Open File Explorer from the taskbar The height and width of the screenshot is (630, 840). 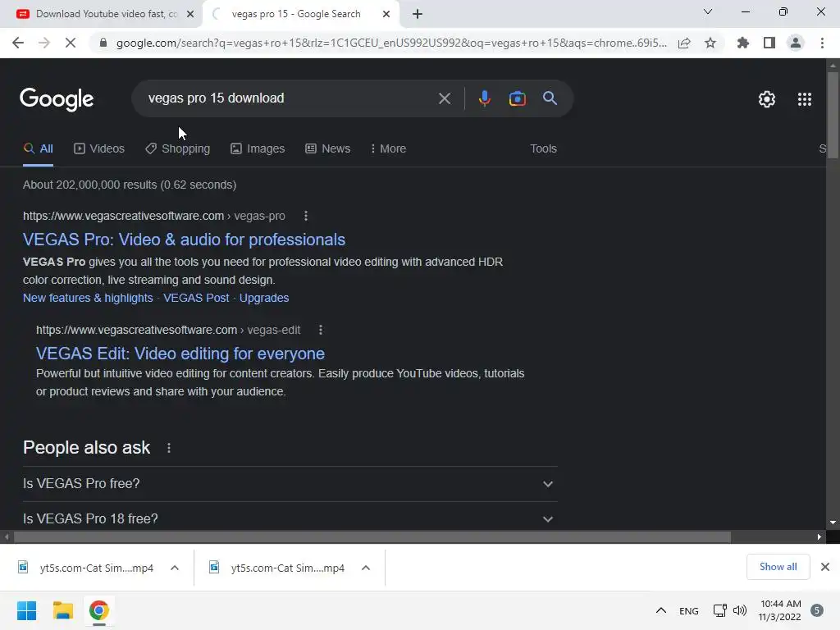(62, 610)
